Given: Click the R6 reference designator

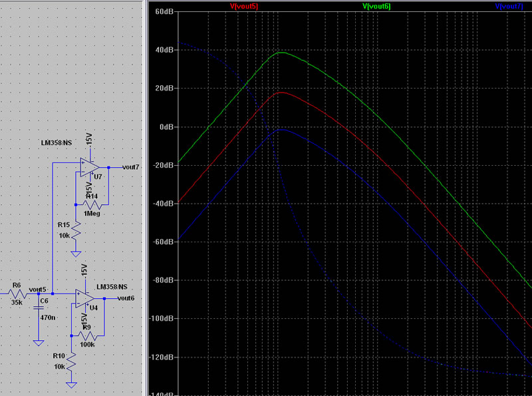Looking at the screenshot, I should point(16,285).
